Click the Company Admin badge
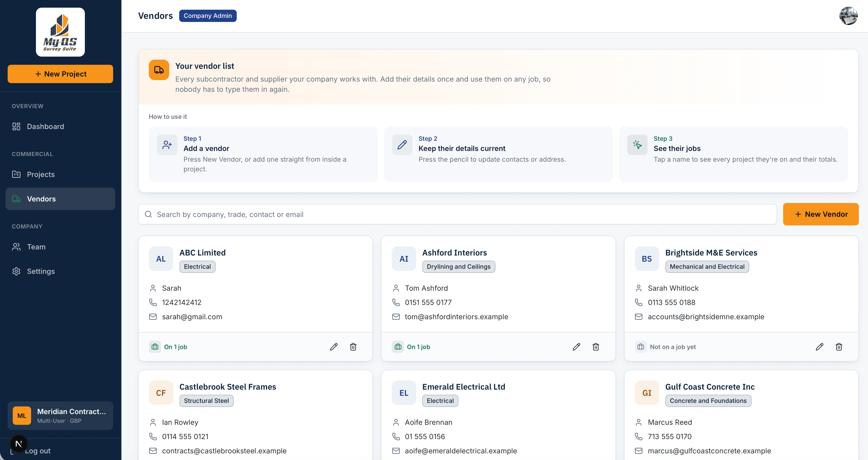 207,16
